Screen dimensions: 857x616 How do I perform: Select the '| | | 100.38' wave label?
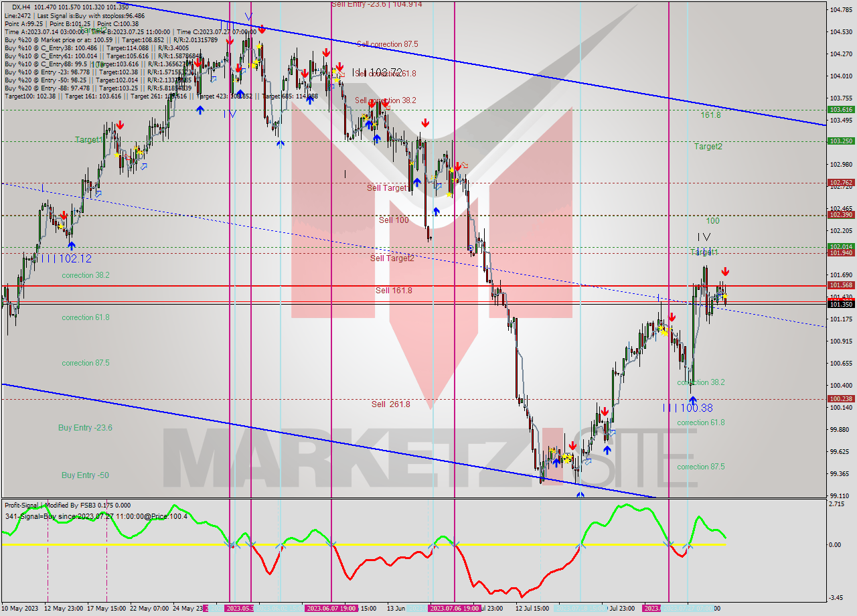pyautogui.click(x=688, y=408)
